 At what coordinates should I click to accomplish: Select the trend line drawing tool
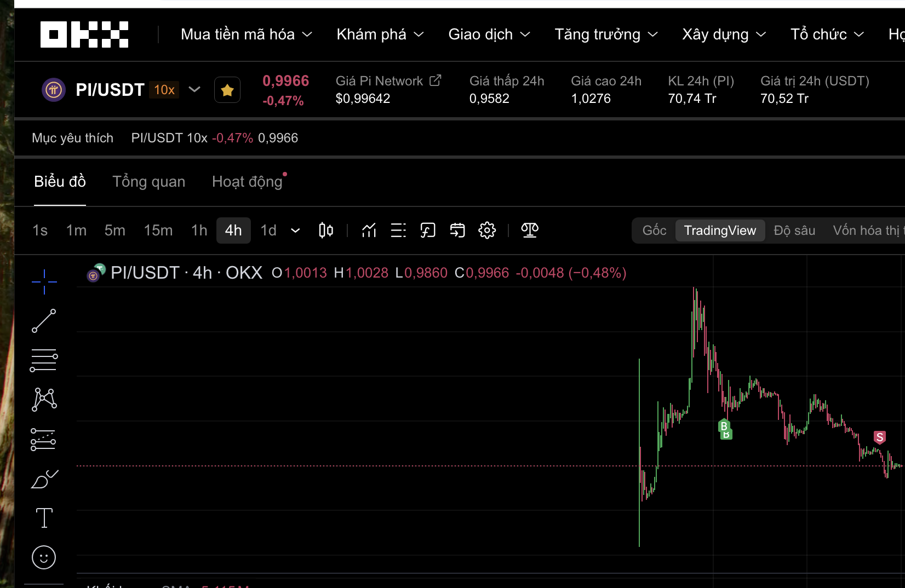[44, 321]
